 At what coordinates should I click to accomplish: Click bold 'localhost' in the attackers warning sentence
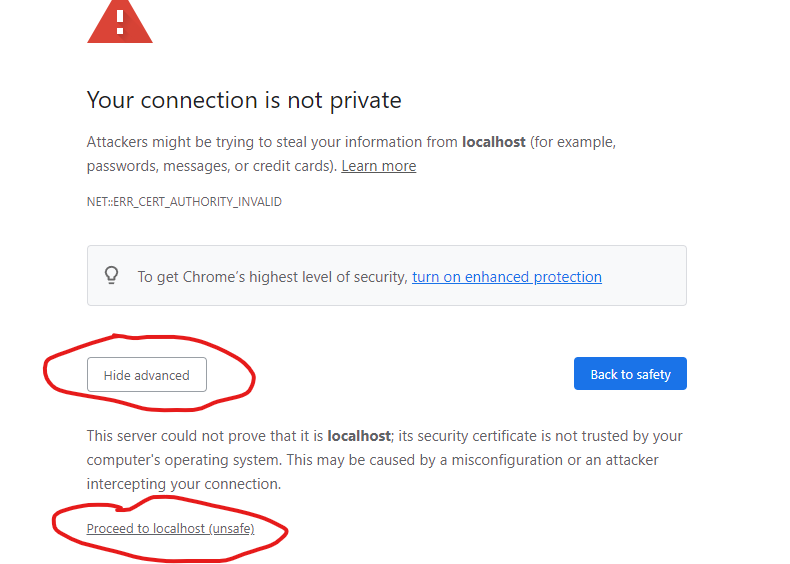[493, 142]
